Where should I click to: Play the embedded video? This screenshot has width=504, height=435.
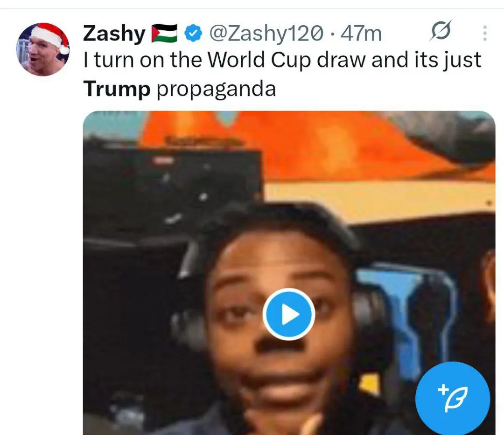[x=289, y=314]
